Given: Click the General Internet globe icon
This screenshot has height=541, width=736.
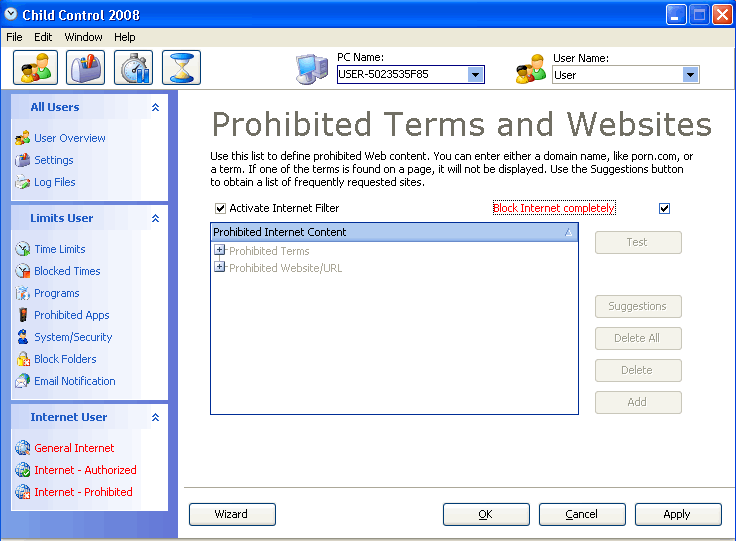Looking at the screenshot, I should pos(22,448).
